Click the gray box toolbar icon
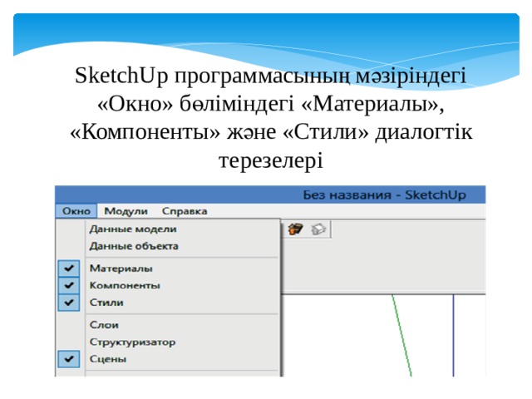 click(318, 229)
